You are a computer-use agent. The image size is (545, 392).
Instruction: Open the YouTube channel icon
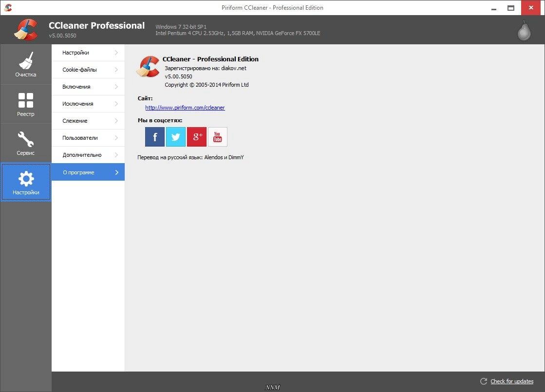coord(218,136)
